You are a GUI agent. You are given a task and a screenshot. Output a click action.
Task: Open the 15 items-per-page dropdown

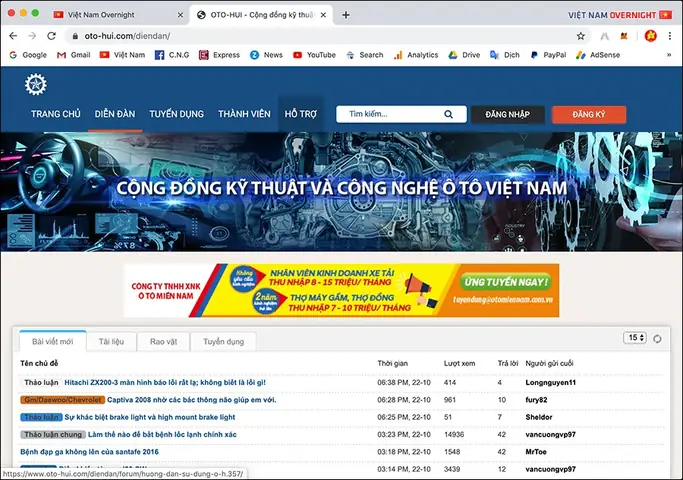coord(635,338)
